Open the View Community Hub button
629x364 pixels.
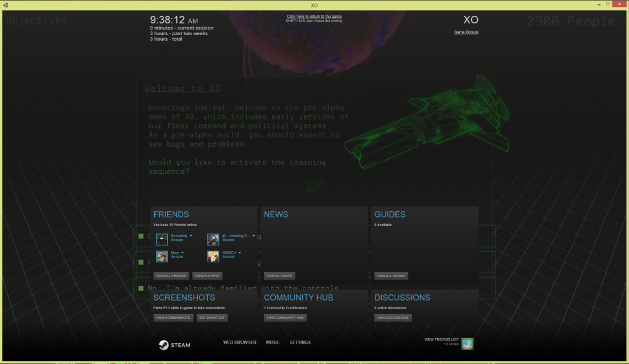pos(286,318)
